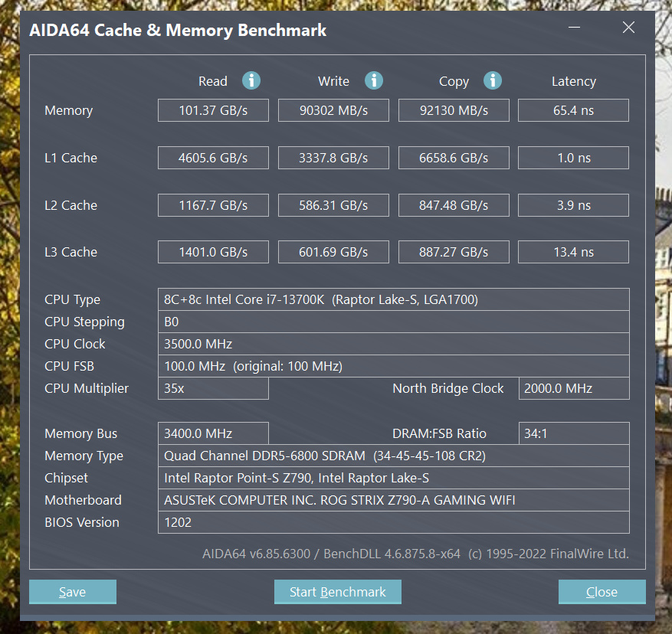The width and height of the screenshot is (672, 634).
Task: Select Memory latency 65.4 ns
Action: click(573, 110)
